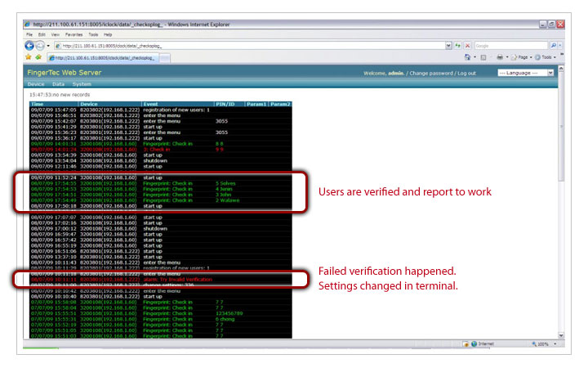This screenshot has height=368, width=588.
Task: Click the search magnifier icon
Action: (x=553, y=46)
